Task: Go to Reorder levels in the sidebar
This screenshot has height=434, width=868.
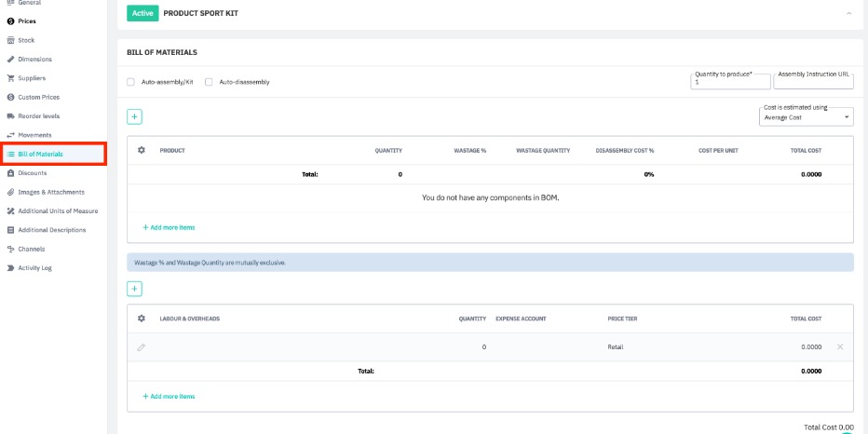Action: (x=39, y=115)
